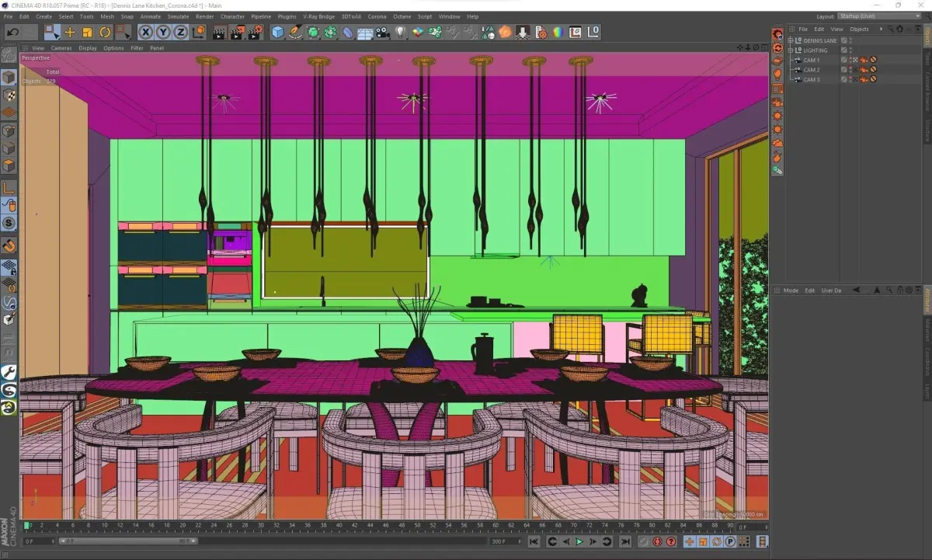Click the Render View clapperboard icon
This screenshot has height=560, width=932.
coord(219,32)
